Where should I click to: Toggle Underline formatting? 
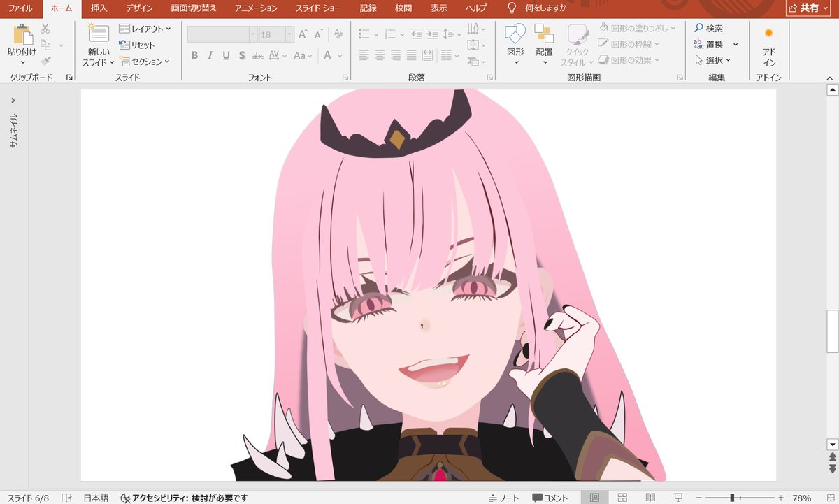pyautogui.click(x=226, y=55)
